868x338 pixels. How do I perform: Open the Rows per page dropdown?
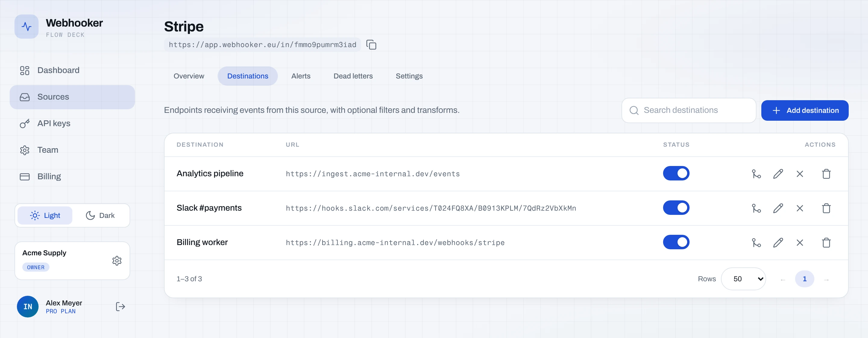point(743,279)
